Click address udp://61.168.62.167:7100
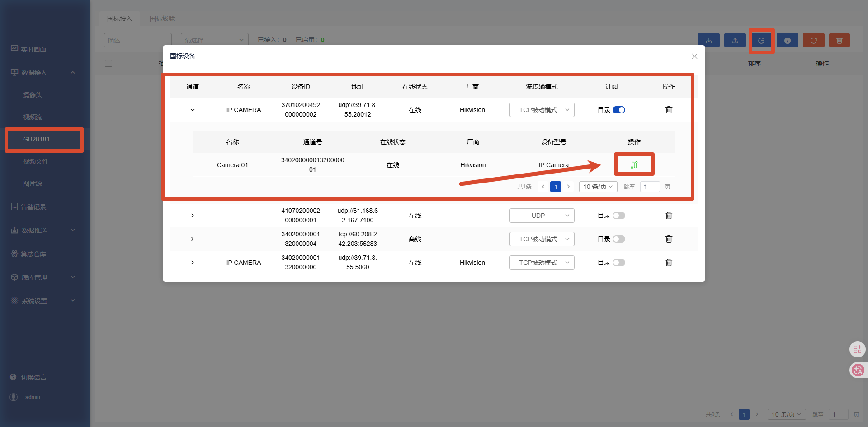The image size is (868, 427). tap(358, 216)
